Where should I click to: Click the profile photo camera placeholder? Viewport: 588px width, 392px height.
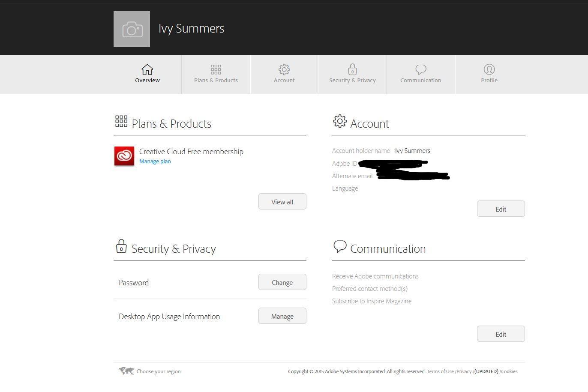132,29
